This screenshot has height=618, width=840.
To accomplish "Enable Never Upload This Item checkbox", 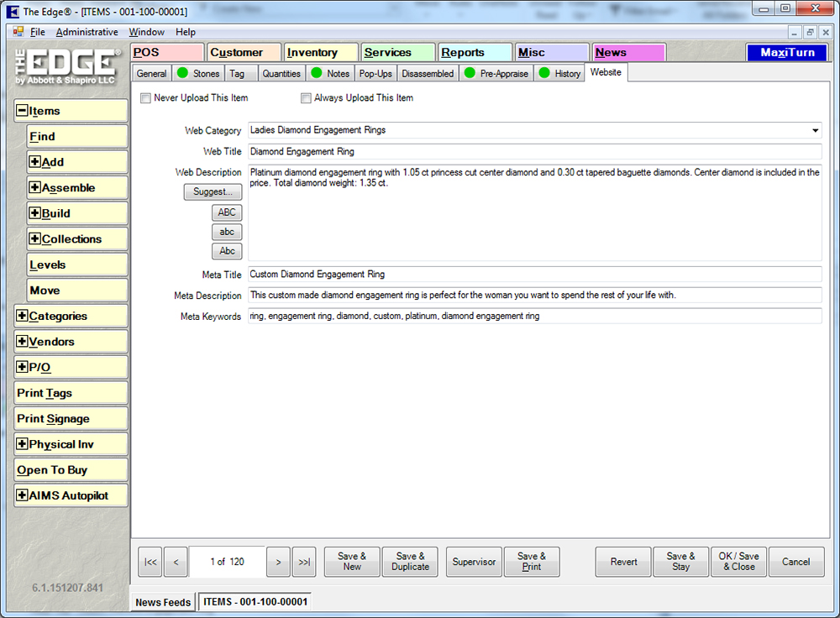I will (x=146, y=98).
